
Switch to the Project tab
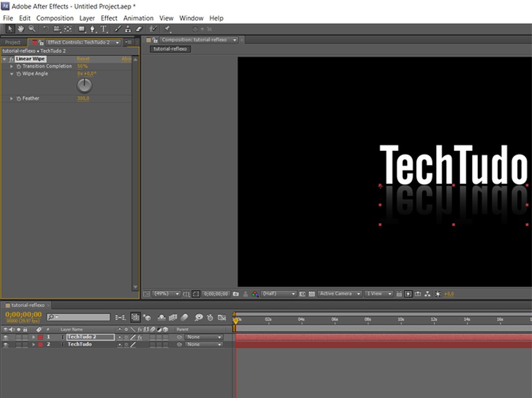tap(12, 42)
